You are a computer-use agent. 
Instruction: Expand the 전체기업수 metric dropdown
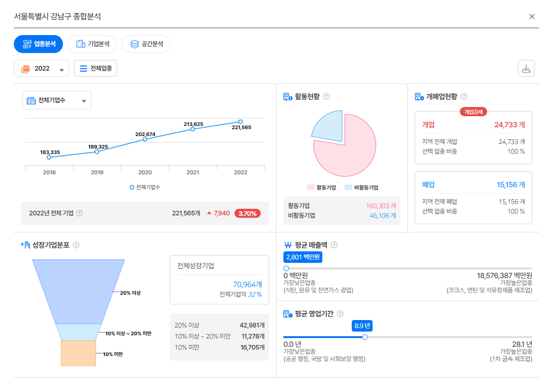[57, 101]
